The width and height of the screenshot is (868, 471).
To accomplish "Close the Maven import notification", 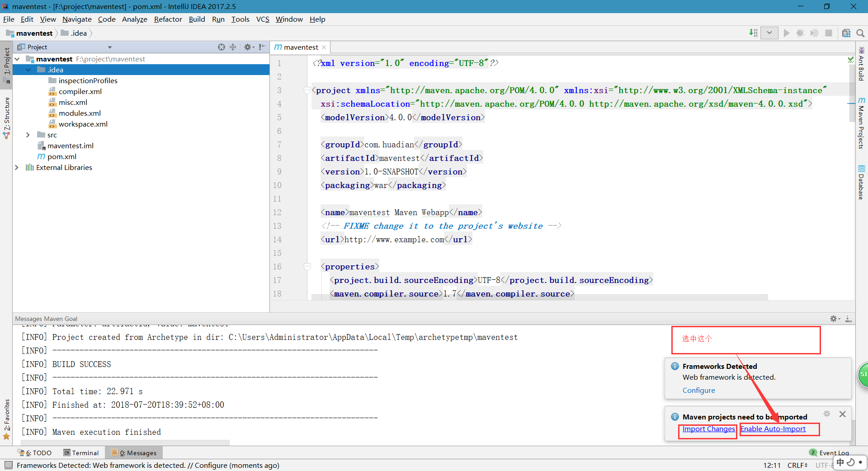I will (x=842, y=414).
